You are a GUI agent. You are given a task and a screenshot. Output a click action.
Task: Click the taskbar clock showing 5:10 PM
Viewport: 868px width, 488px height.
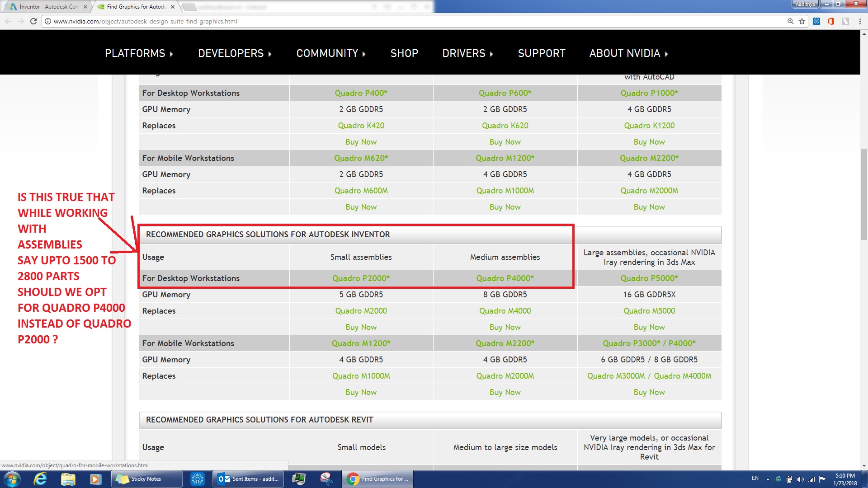[845, 479]
